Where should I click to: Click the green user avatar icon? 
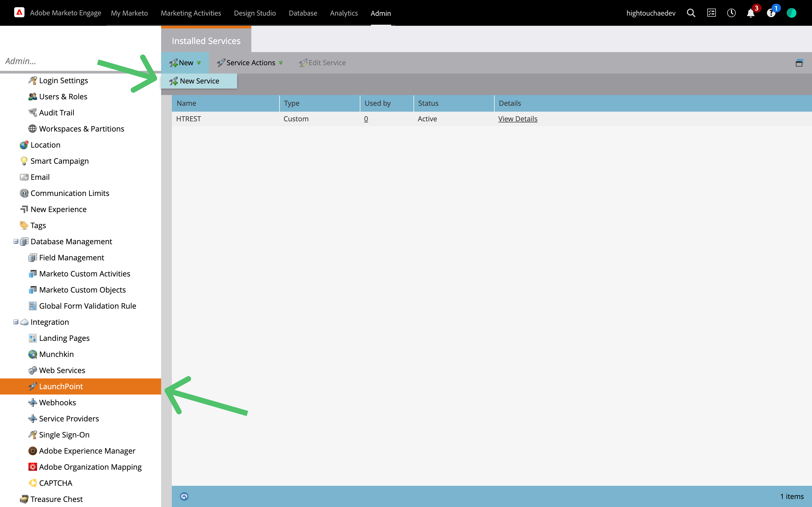[792, 13]
